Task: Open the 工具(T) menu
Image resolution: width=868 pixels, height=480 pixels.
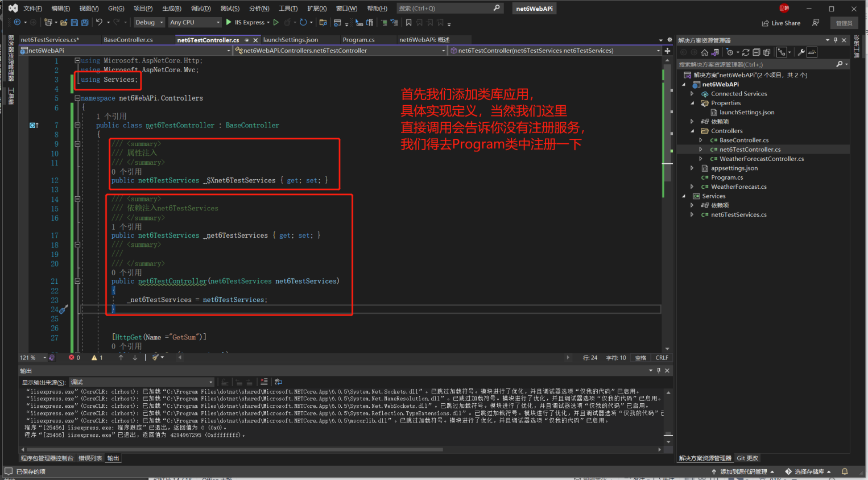Action: coord(288,9)
